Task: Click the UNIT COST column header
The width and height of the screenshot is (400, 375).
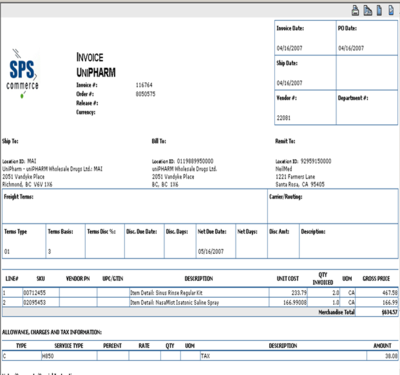Action: tap(288, 278)
